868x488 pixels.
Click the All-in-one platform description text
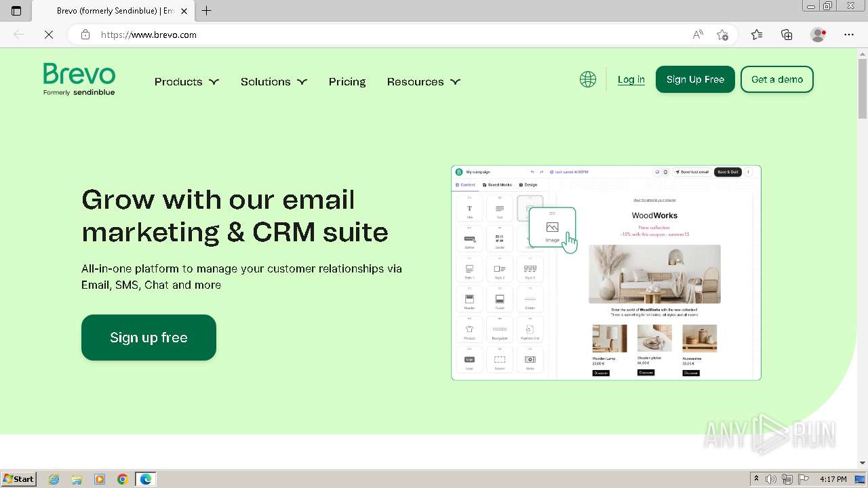tap(241, 277)
